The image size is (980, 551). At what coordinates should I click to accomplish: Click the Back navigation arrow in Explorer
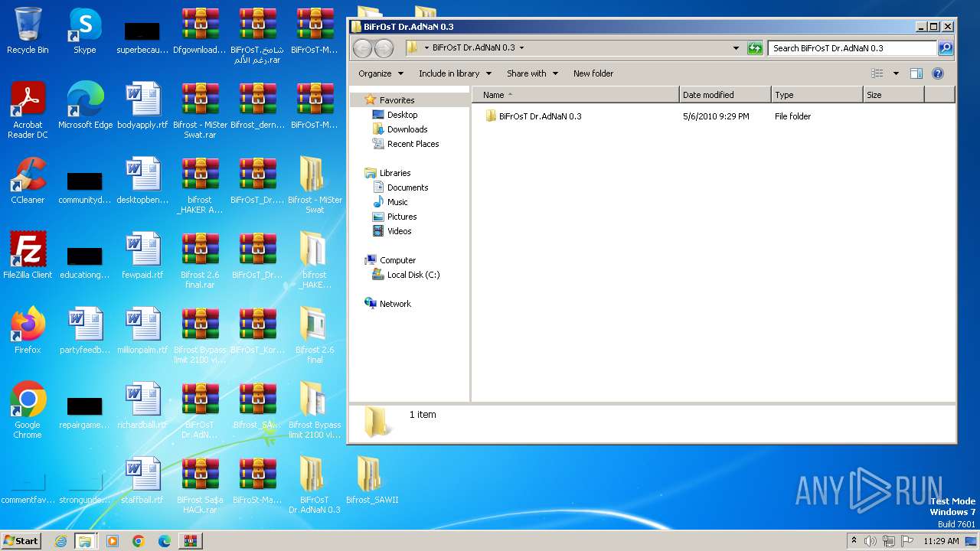tap(362, 48)
